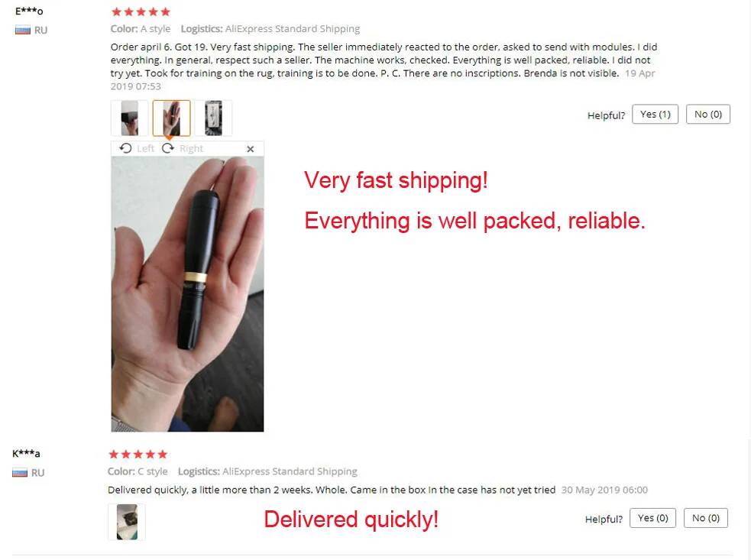Click reviewer name E***o
751x560 pixels.
tap(29, 11)
